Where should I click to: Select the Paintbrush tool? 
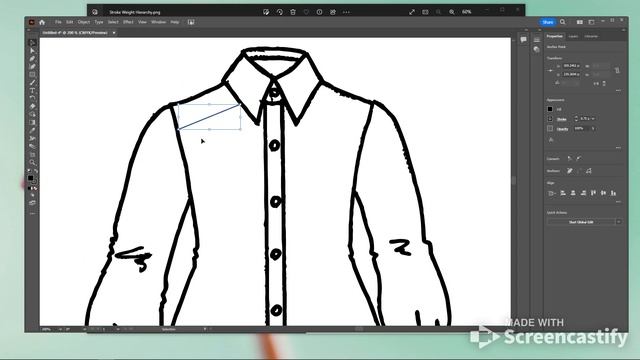[x=33, y=82]
